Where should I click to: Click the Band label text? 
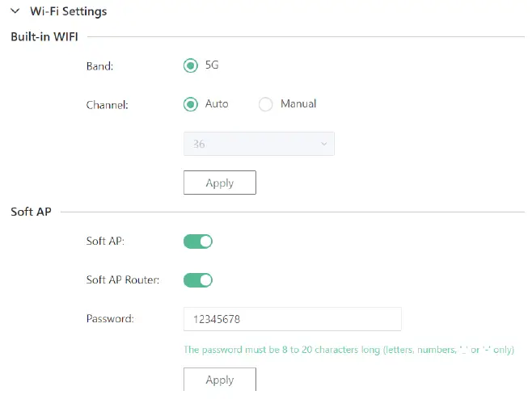99,66
